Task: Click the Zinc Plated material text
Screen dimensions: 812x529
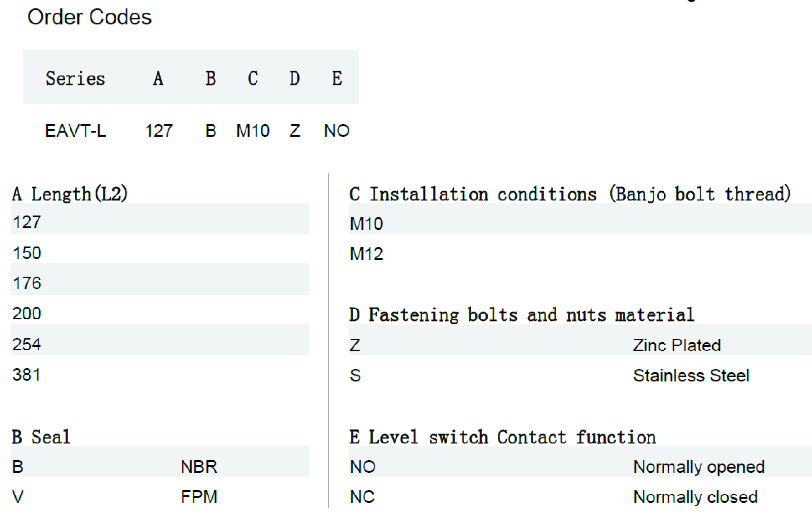Action: pyautogui.click(x=677, y=345)
